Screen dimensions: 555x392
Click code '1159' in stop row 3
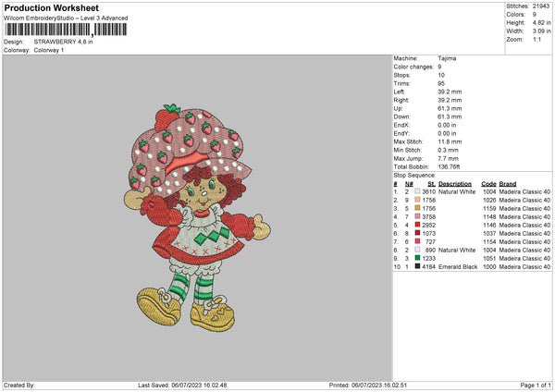(x=489, y=208)
